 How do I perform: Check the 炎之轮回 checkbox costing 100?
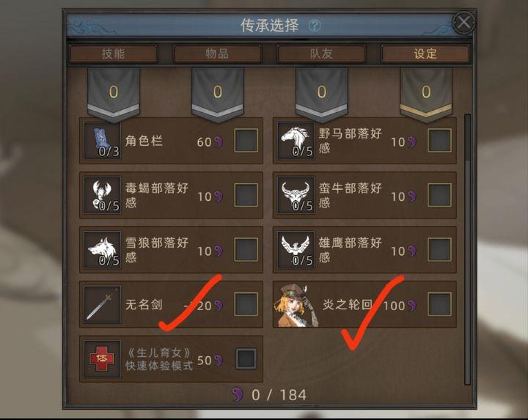click(x=439, y=304)
